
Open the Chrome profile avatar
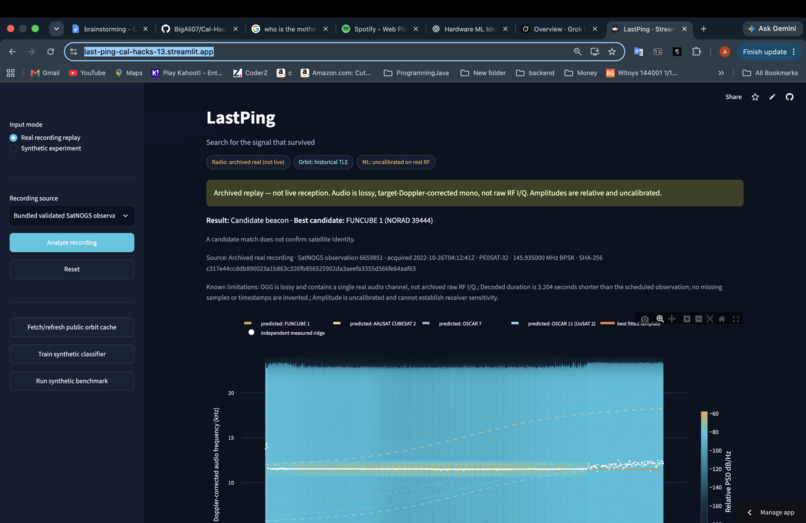pyautogui.click(x=725, y=51)
